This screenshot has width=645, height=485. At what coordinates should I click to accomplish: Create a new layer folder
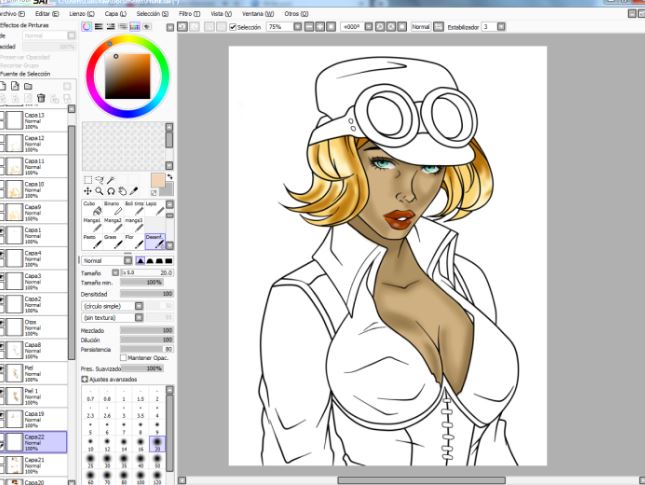[x=28, y=86]
